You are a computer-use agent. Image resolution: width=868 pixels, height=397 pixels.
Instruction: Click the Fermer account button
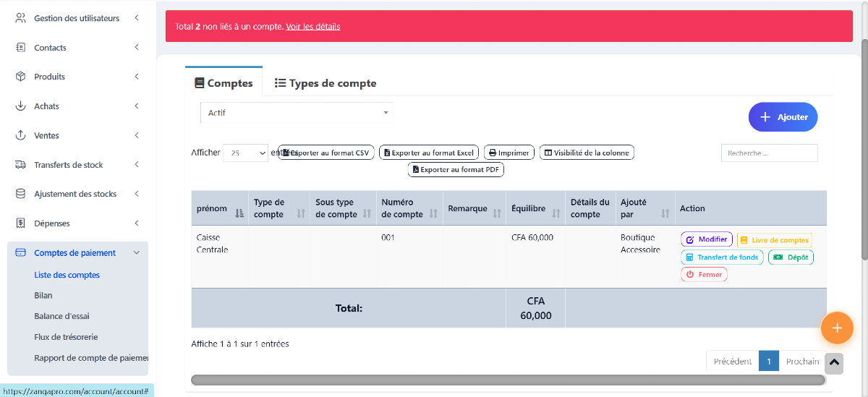pos(704,275)
